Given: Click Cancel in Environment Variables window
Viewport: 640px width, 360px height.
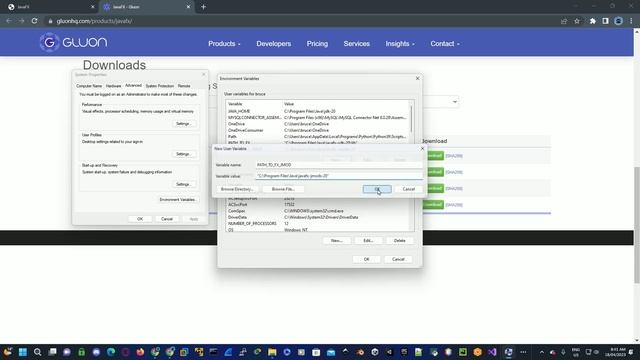Looking at the screenshot, I should [398, 259].
